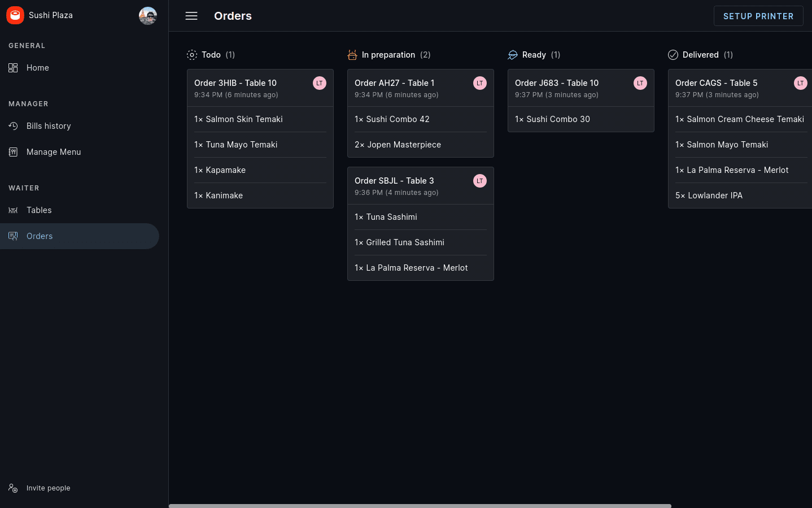Click the 'Todo (1)' column title
Image resolution: width=812 pixels, height=508 pixels.
pyautogui.click(x=219, y=55)
